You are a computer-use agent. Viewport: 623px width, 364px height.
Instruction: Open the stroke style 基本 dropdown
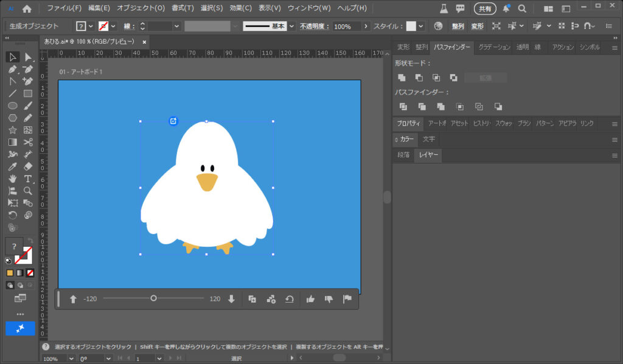coord(291,26)
